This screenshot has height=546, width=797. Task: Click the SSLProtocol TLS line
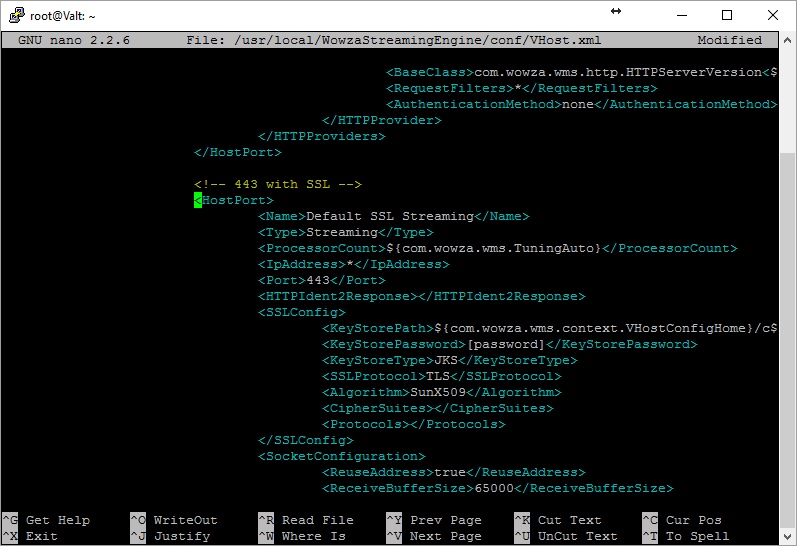point(442,376)
